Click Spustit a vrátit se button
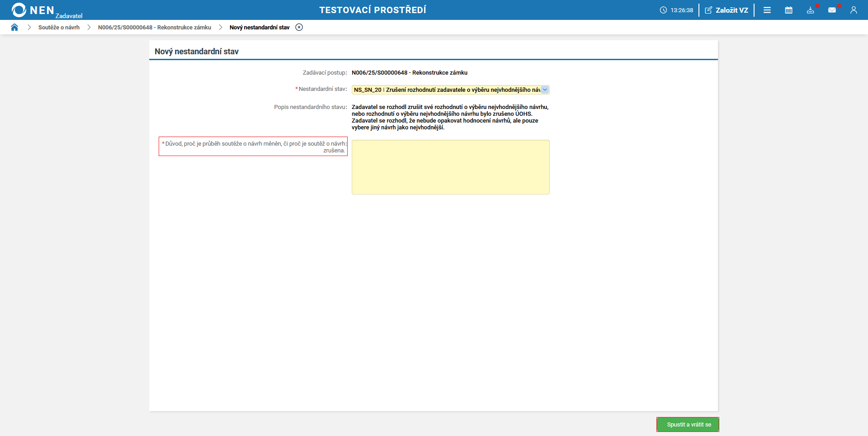This screenshot has width=868, height=436. pos(688,424)
